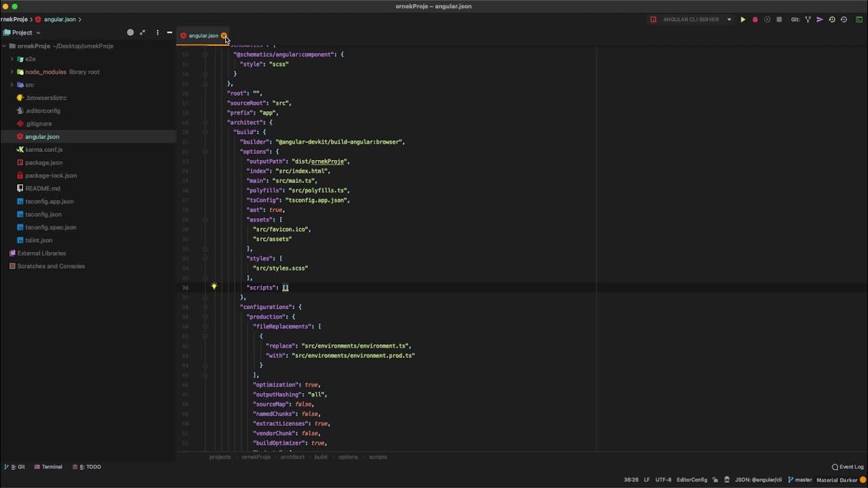Expand the src folder
Image resolution: width=868 pixels, height=488 pixels.
click(x=12, y=85)
